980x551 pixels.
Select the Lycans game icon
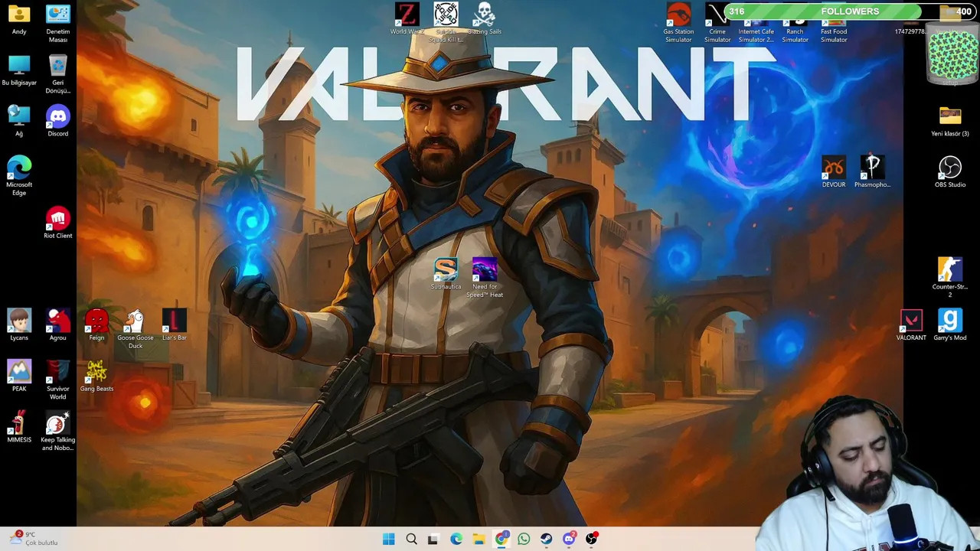(x=19, y=325)
